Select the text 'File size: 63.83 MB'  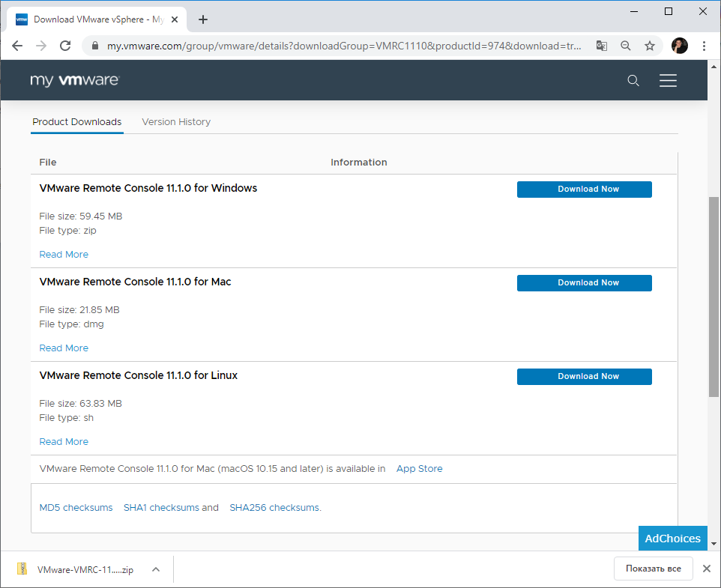[80, 404]
